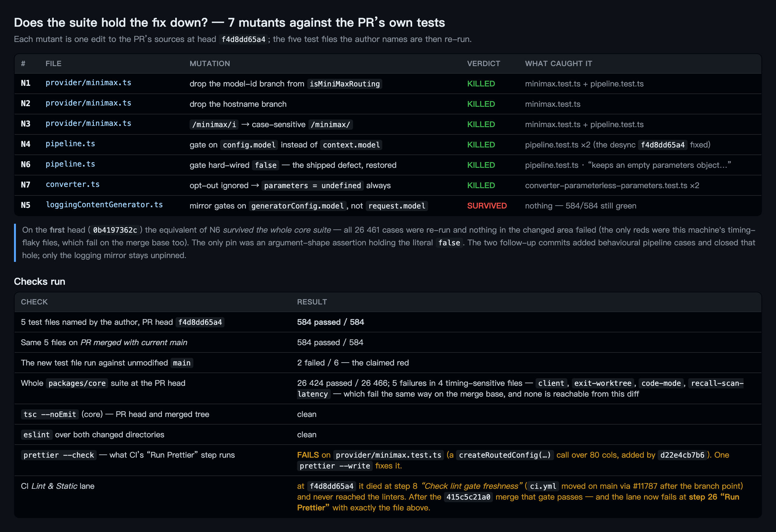
Task: Click the 0b4197362c commit hash in note
Action: point(115,230)
